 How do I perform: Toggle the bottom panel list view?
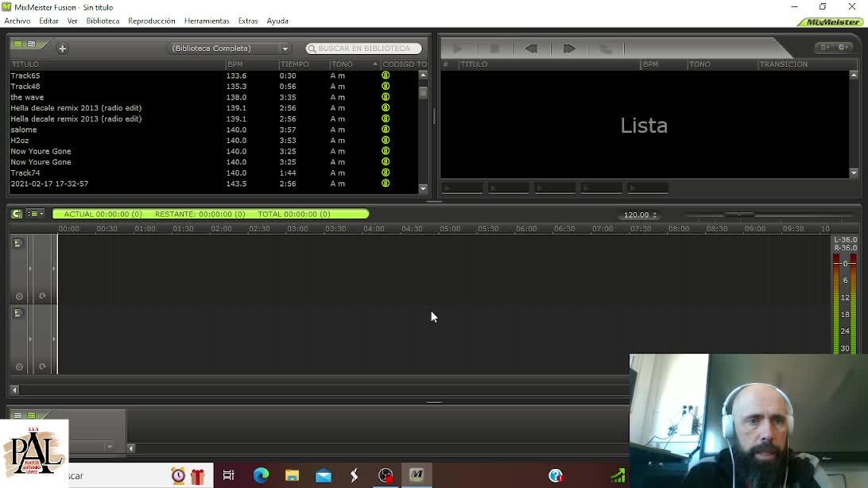click(x=17, y=416)
